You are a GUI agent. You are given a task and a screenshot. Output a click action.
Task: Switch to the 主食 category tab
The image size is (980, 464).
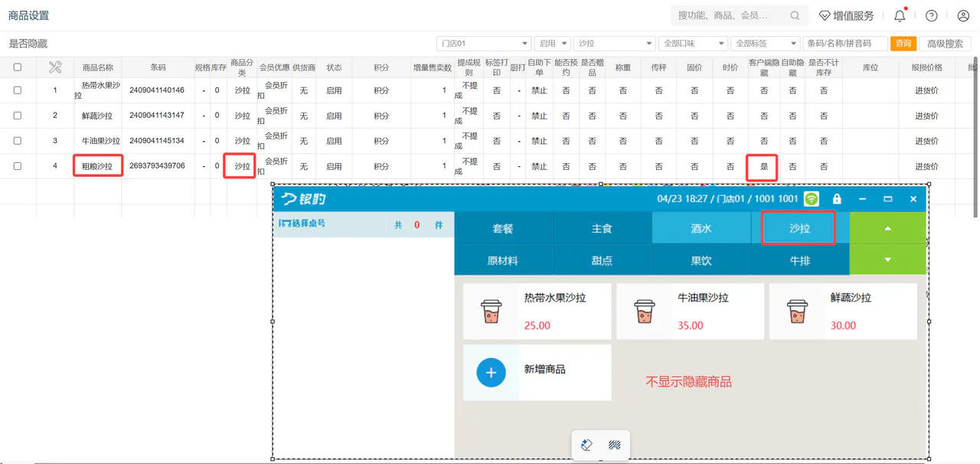(x=602, y=228)
